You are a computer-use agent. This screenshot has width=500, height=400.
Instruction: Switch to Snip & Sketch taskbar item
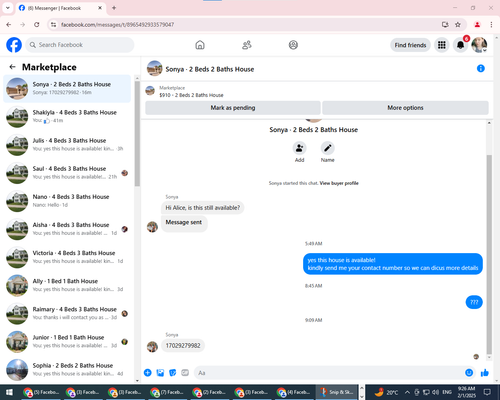click(x=336, y=392)
